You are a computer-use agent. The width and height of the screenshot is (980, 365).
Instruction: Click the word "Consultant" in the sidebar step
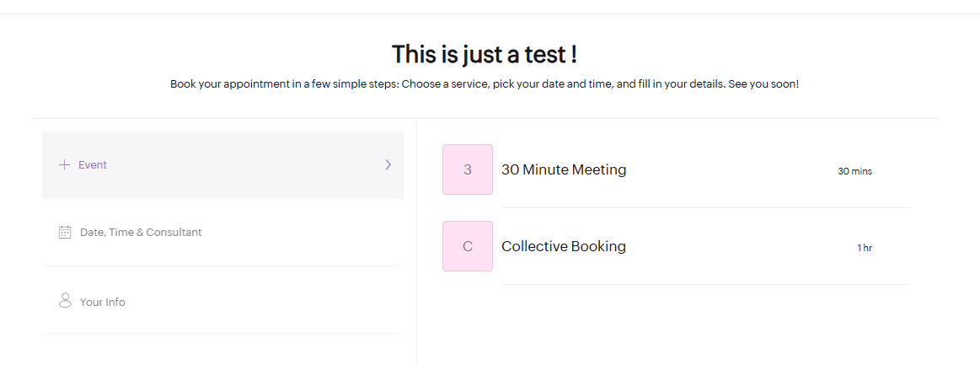pyautogui.click(x=174, y=232)
